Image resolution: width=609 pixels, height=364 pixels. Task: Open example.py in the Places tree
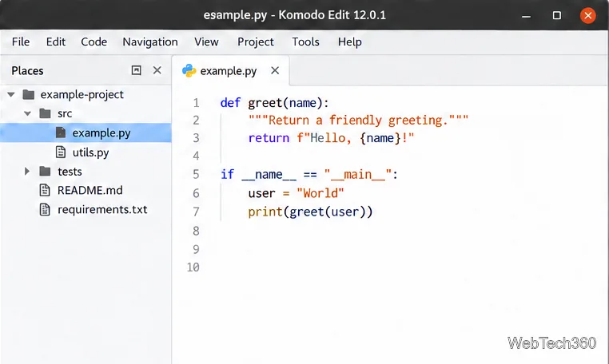[x=101, y=133]
